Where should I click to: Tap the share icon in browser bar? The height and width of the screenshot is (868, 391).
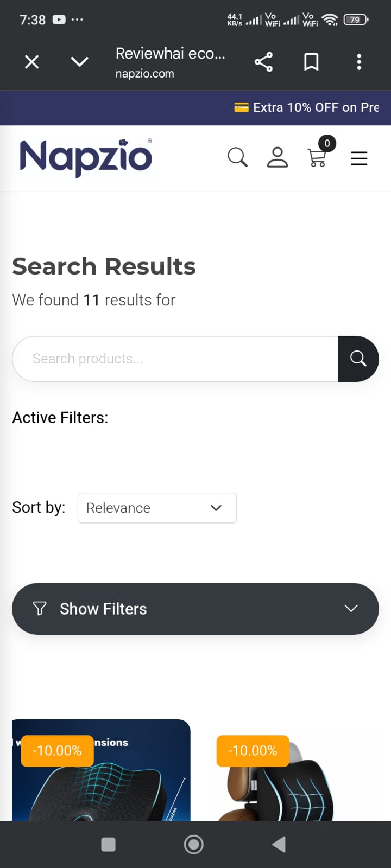click(x=263, y=62)
